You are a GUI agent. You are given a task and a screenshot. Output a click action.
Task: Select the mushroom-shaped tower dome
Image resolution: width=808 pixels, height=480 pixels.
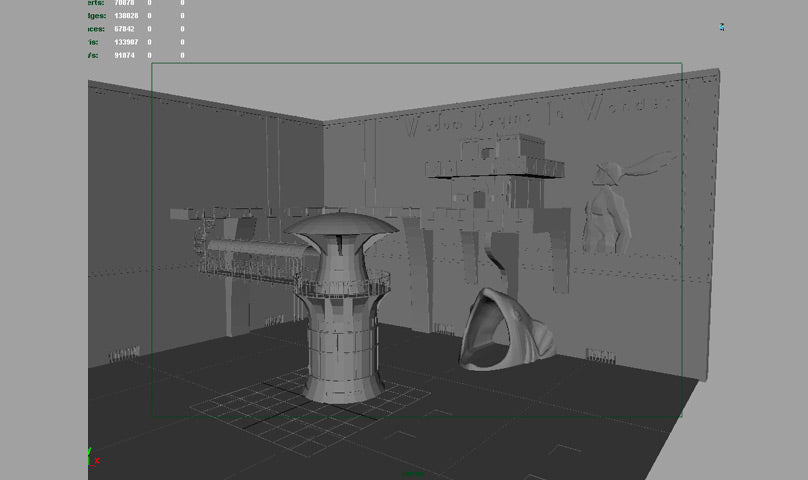click(x=341, y=227)
